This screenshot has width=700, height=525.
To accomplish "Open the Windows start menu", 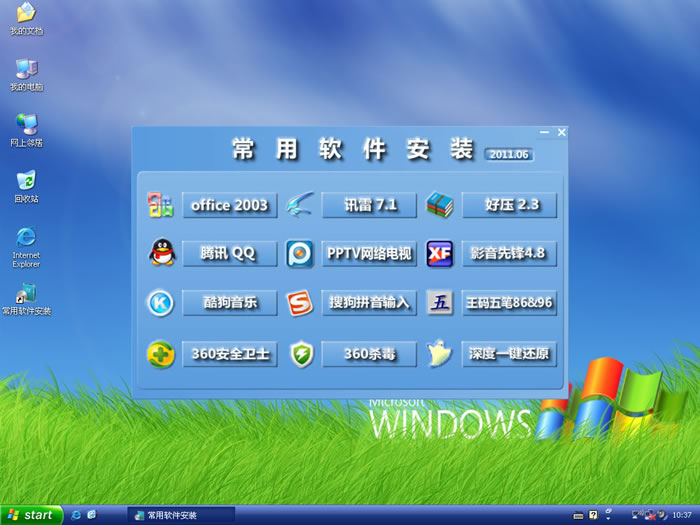I will (x=31, y=515).
